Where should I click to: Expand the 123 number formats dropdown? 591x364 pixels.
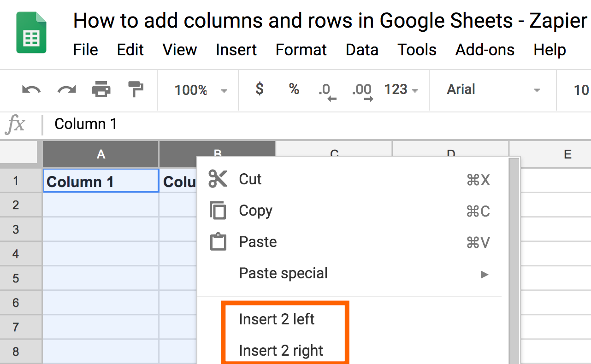[401, 89]
